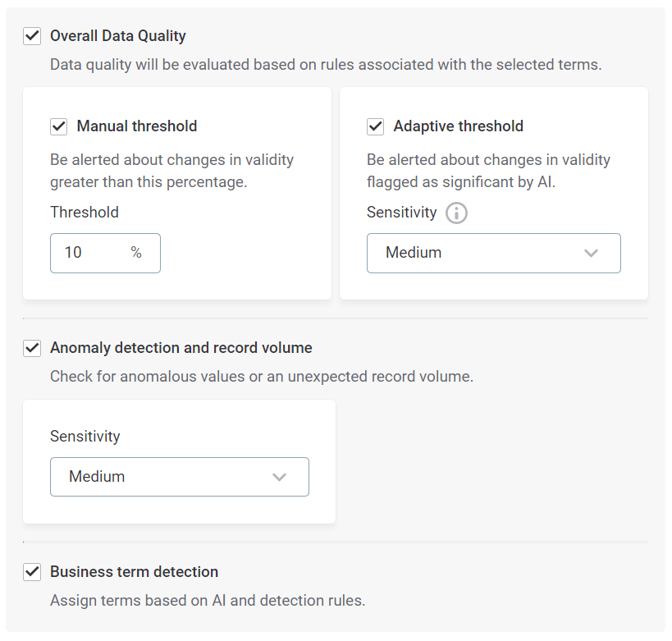Click chevron arrow in Anomaly detection Sensitivity dropdown

[279, 477]
